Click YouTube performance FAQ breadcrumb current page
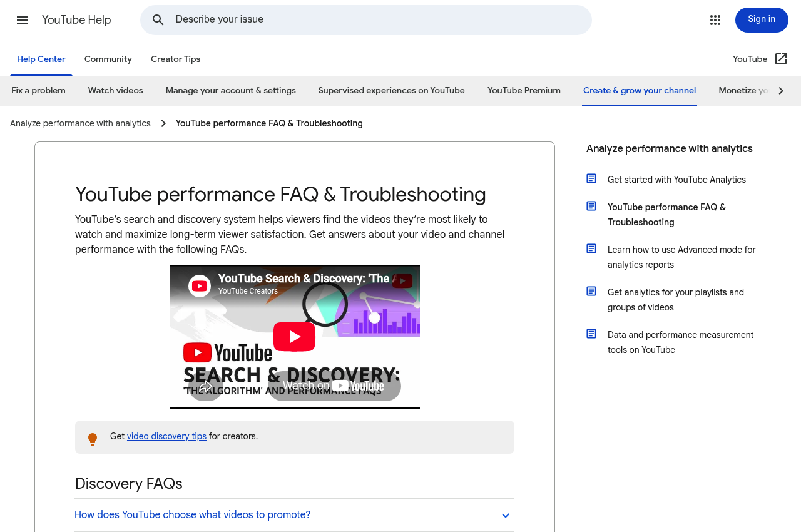Viewport: 801px width, 532px height. point(269,123)
